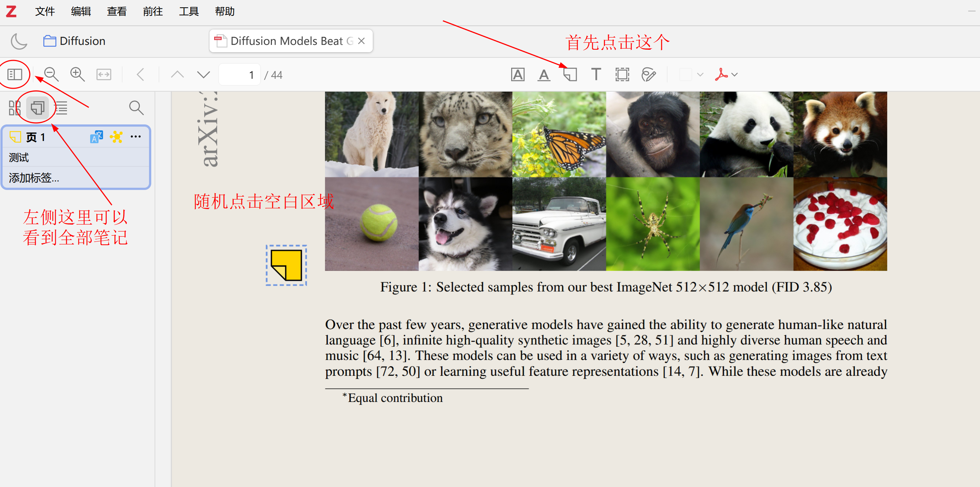Select the sticky note annotation tool
980x487 pixels.
point(570,75)
